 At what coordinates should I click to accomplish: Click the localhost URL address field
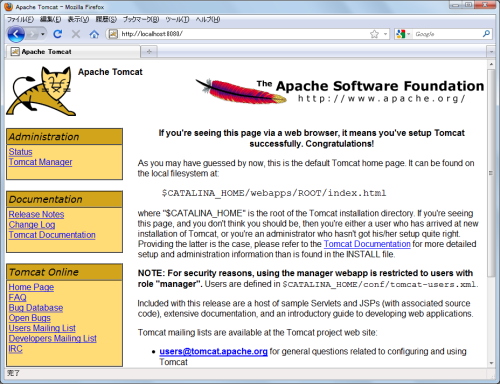243,34
